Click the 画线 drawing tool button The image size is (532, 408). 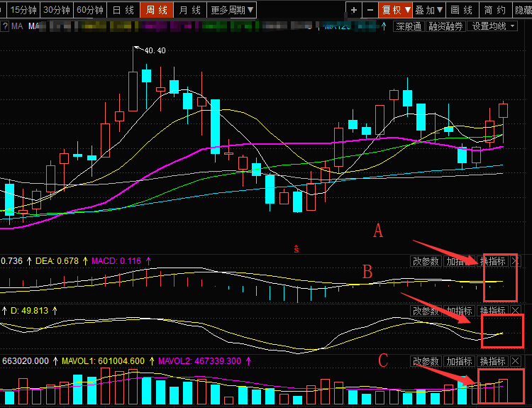pyautogui.click(x=461, y=10)
